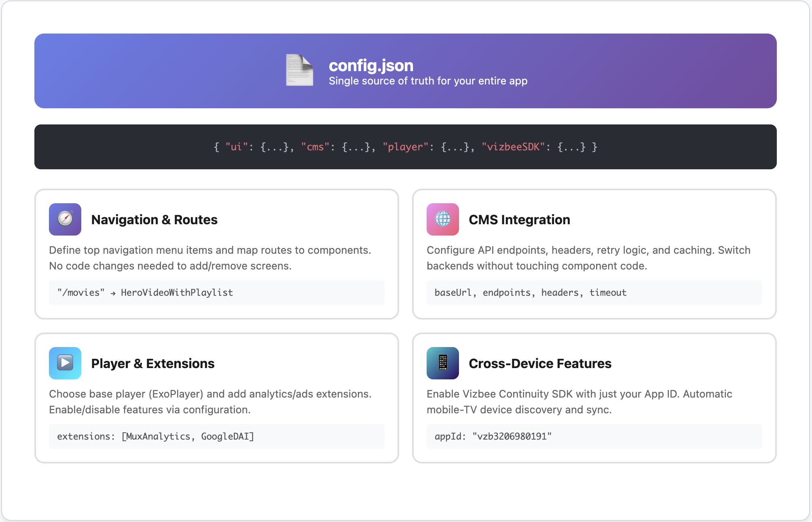Click the 'baseUrl, endpoints, headers, timeout' code line
812x522 pixels.
coord(594,293)
